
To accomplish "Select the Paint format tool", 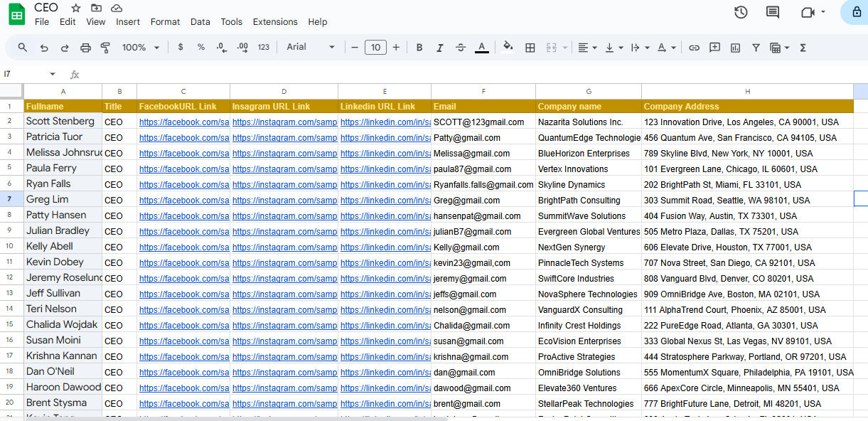I will [x=105, y=48].
